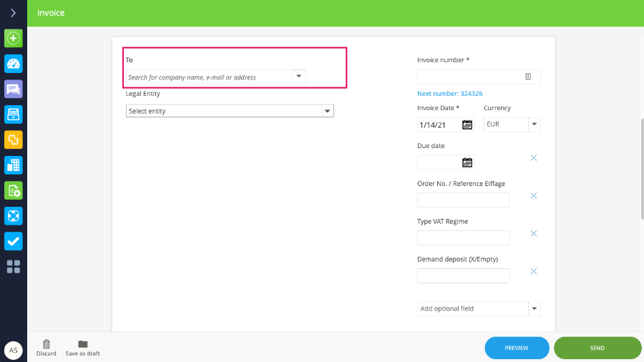Expand the sidebar with the chevron arrow

pos(13,13)
